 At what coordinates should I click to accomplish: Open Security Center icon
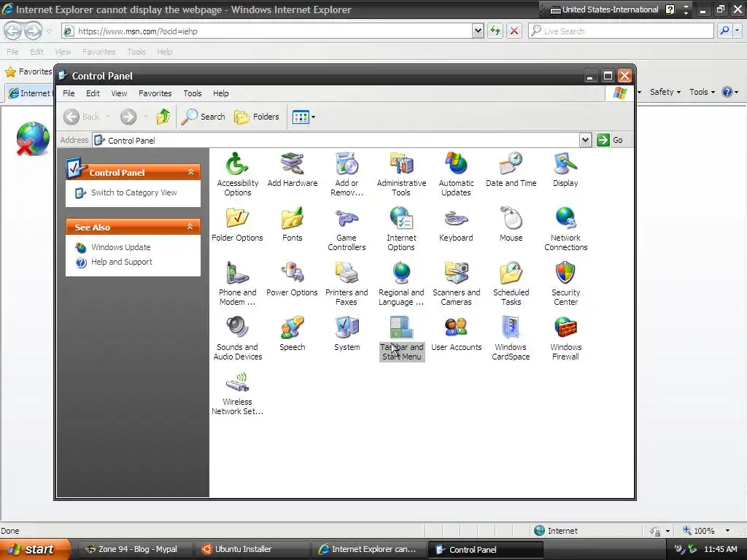tap(565, 284)
